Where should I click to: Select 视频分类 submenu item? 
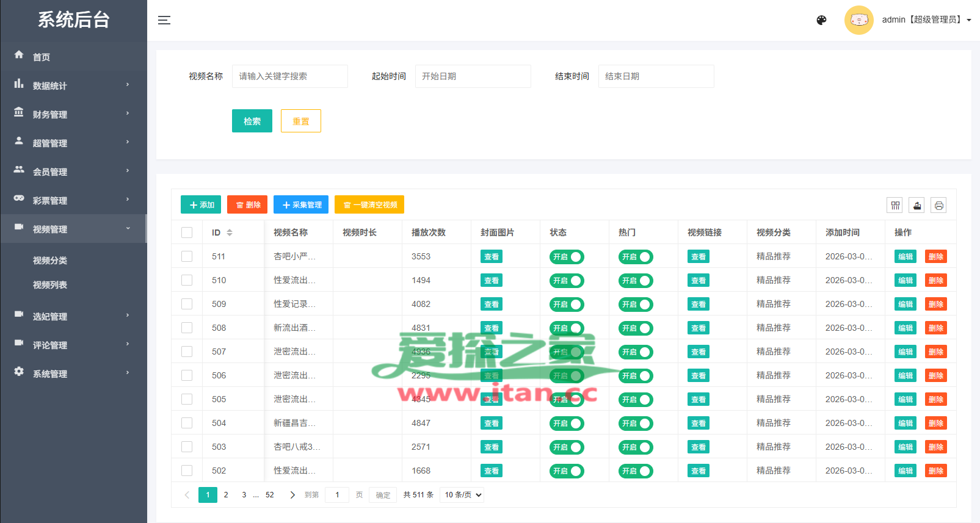pos(50,261)
